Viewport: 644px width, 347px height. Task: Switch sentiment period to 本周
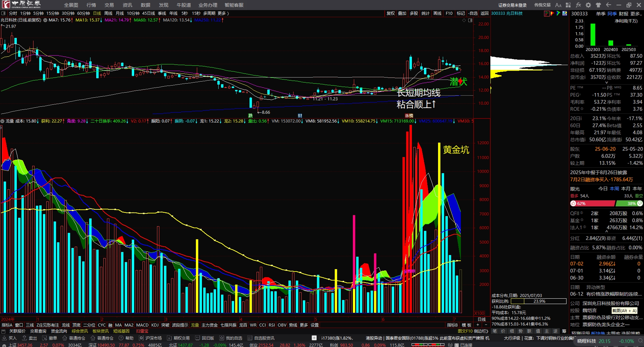[x=614, y=189]
